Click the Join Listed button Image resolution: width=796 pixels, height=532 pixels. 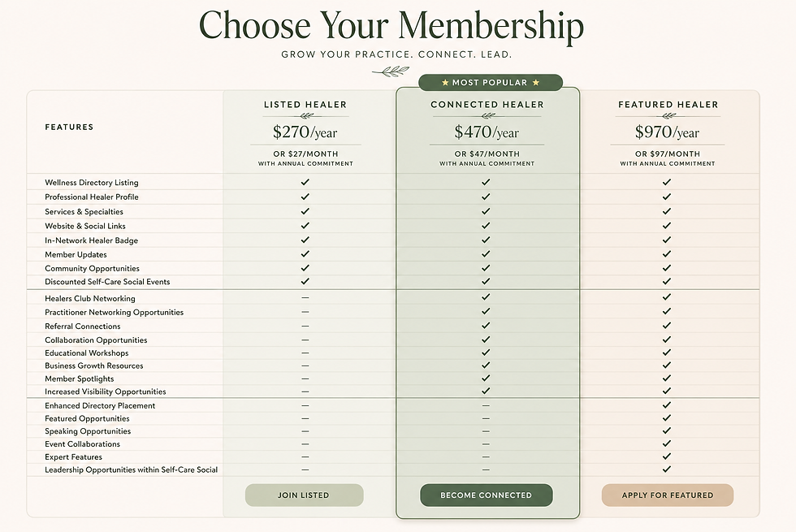[x=304, y=495]
